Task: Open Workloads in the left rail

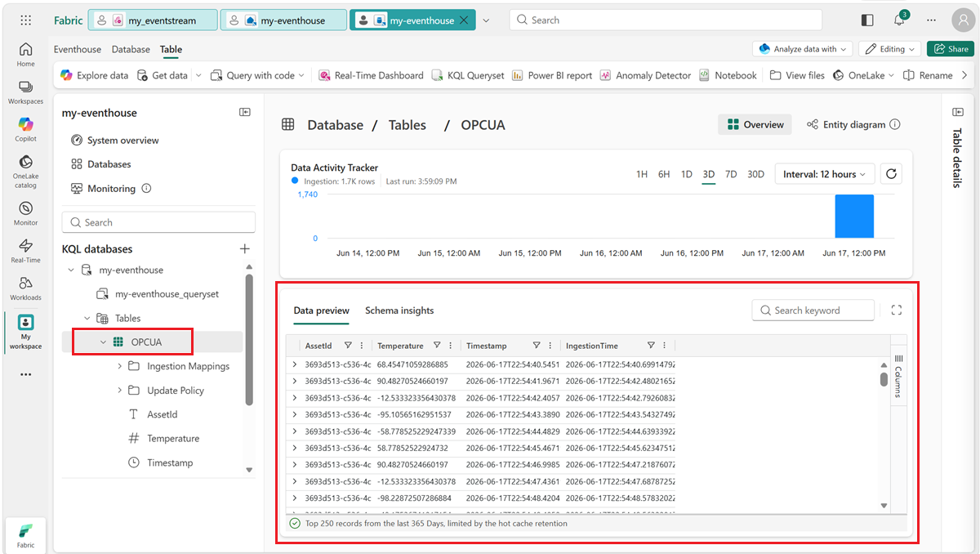Action: pyautogui.click(x=25, y=288)
